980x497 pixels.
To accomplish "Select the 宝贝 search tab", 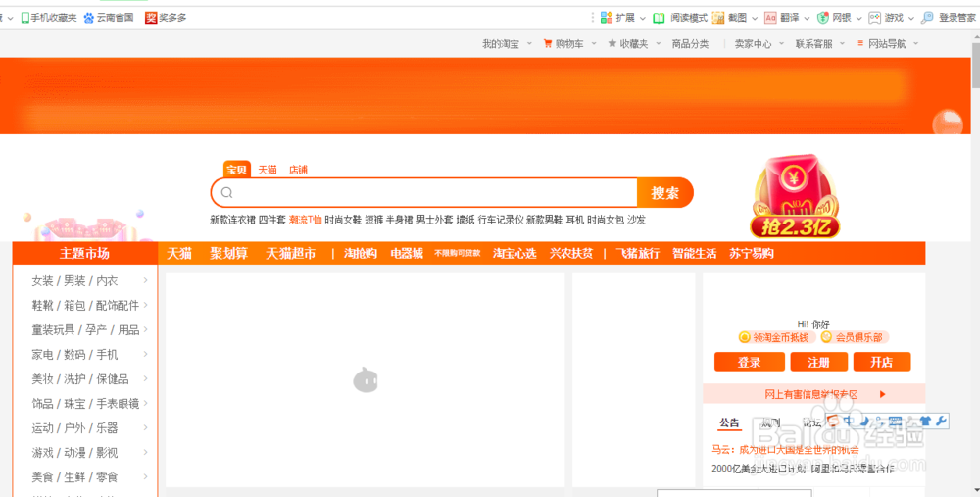I will pos(237,170).
